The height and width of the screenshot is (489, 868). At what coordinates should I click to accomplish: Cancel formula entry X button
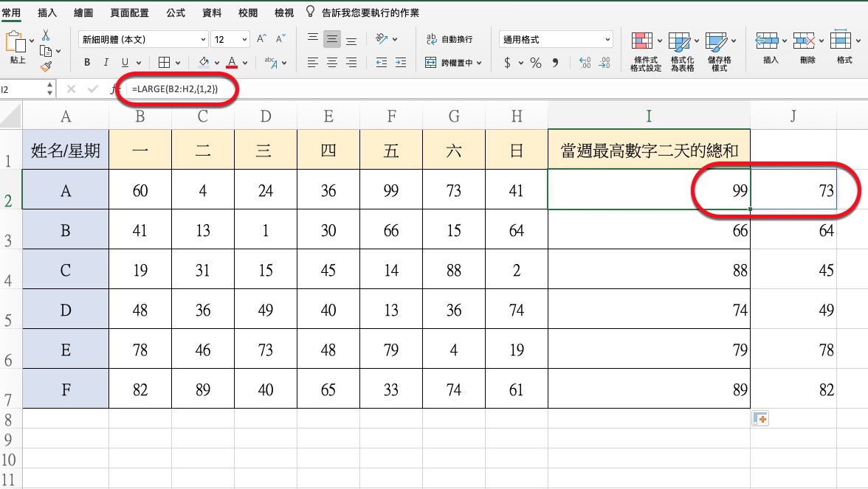(71, 89)
